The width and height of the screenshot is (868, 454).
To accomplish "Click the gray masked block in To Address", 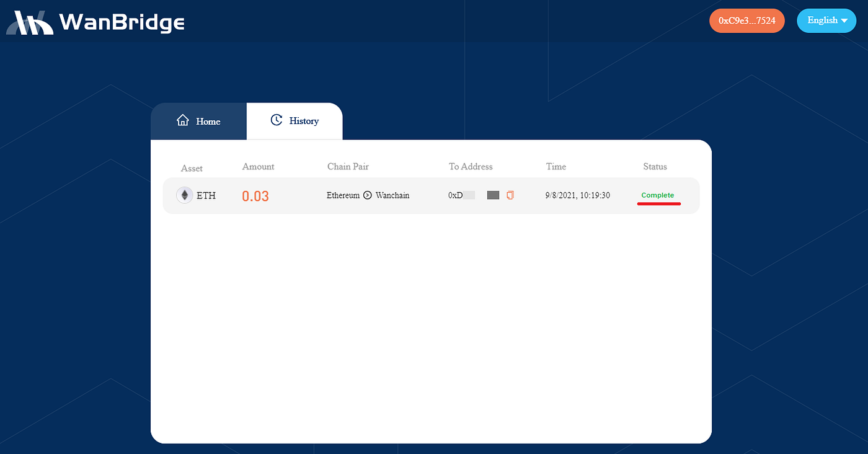I will (493, 195).
